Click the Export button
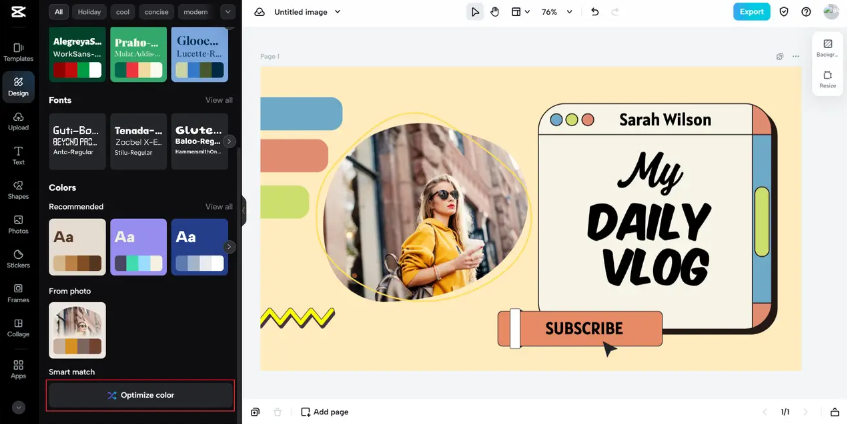This screenshot has height=424, width=847. pos(751,12)
